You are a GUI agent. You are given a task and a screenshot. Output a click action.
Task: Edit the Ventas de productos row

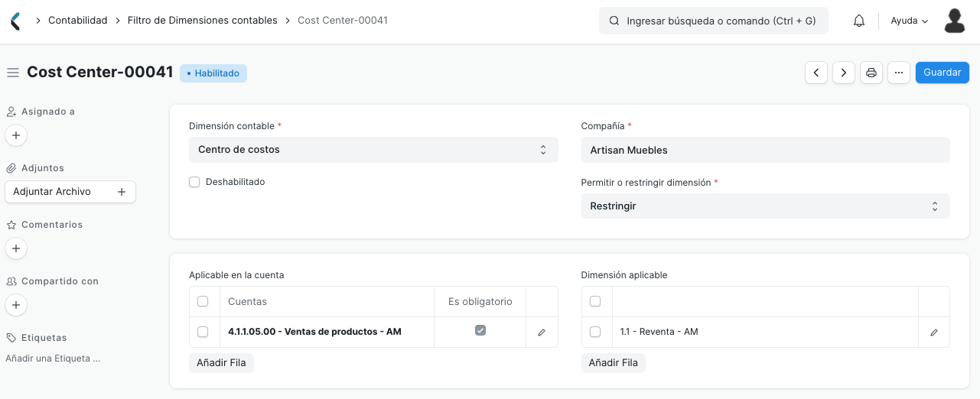click(542, 332)
